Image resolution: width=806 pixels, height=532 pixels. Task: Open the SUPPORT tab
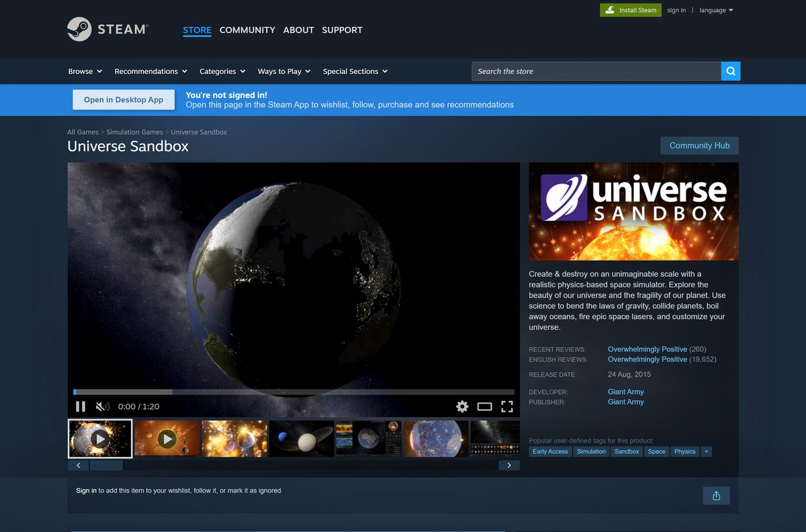point(342,30)
